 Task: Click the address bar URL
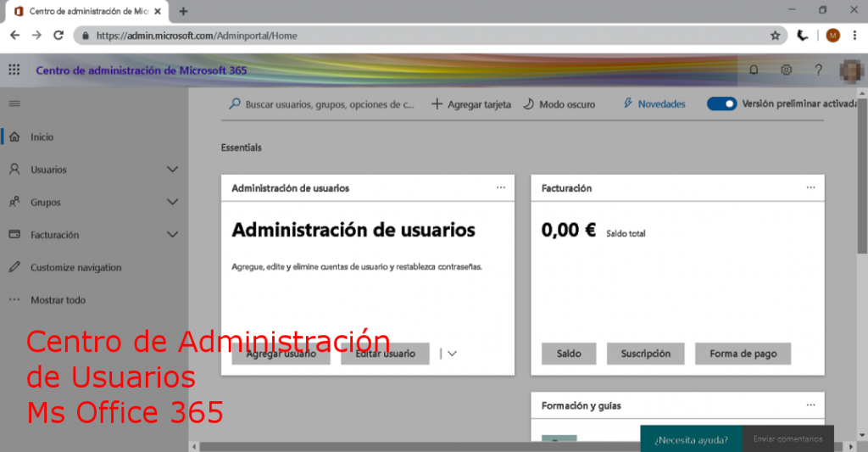point(197,36)
